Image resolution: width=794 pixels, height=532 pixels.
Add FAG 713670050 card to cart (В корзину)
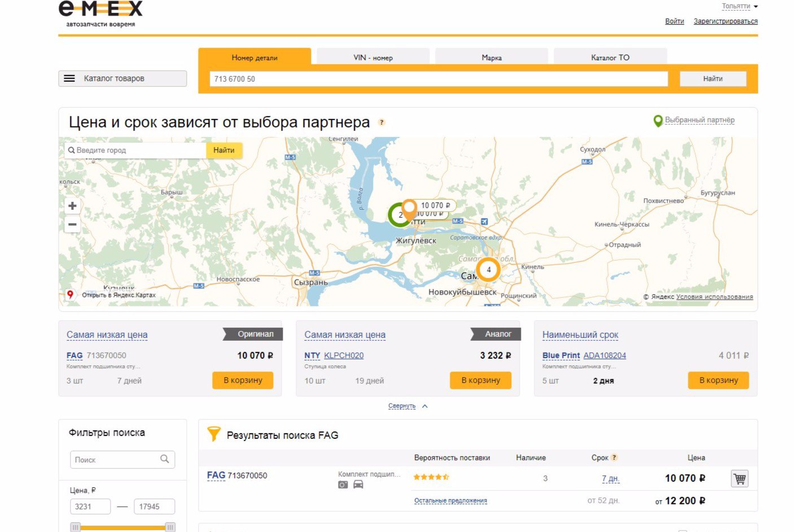243,380
